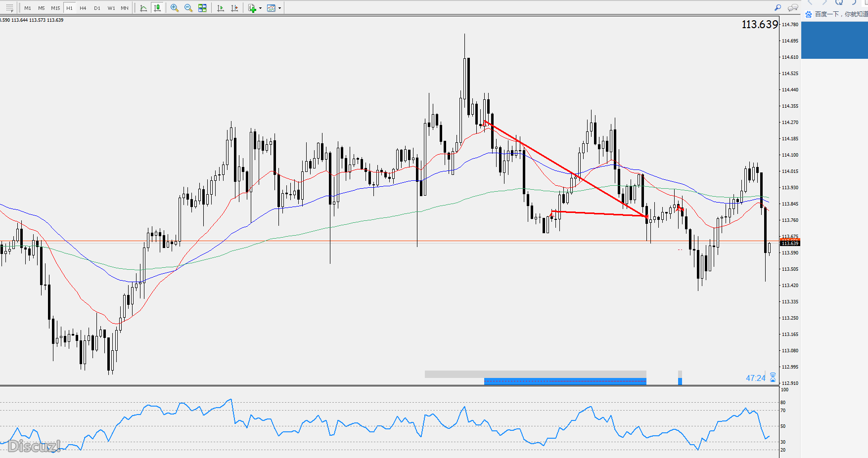Expand the indicators list dropdown arrow
Screen dimensions: 868x458
pyautogui.click(x=261, y=8)
